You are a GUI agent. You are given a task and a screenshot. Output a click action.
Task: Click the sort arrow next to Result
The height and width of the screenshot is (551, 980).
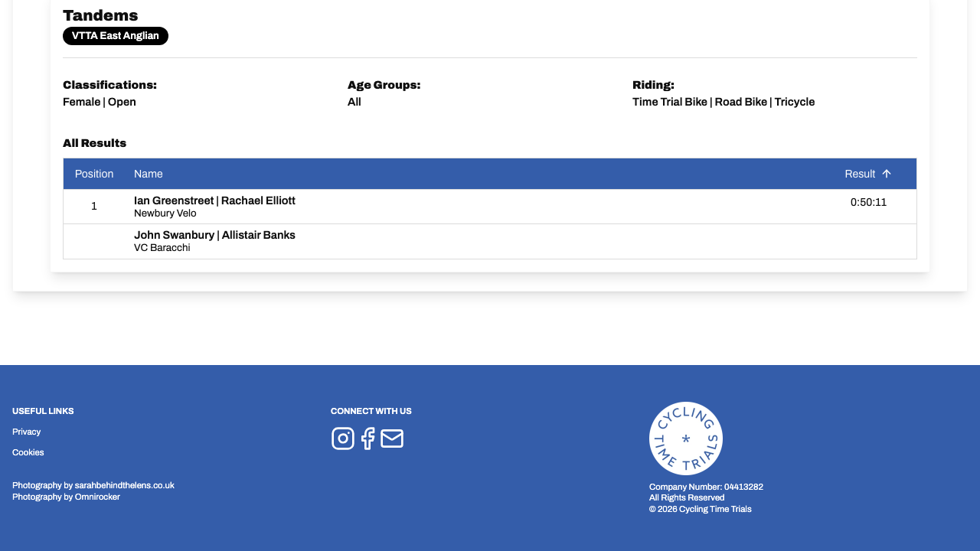[x=887, y=173]
